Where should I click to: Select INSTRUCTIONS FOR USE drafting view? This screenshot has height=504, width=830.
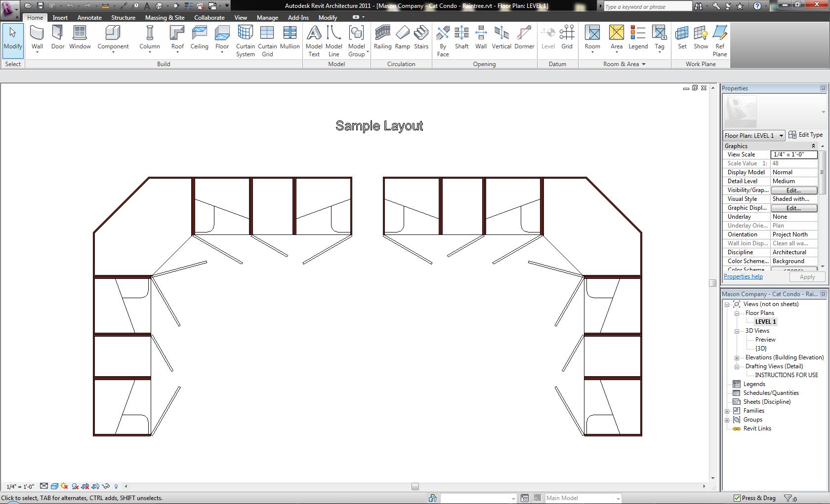(x=787, y=375)
